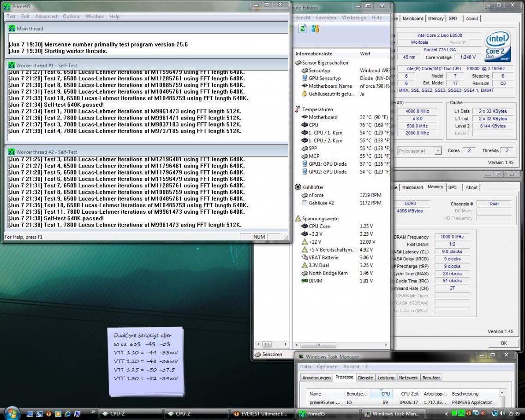
Task: Click EVEREST list horizontal scrollbar
Action: [341, 345]
